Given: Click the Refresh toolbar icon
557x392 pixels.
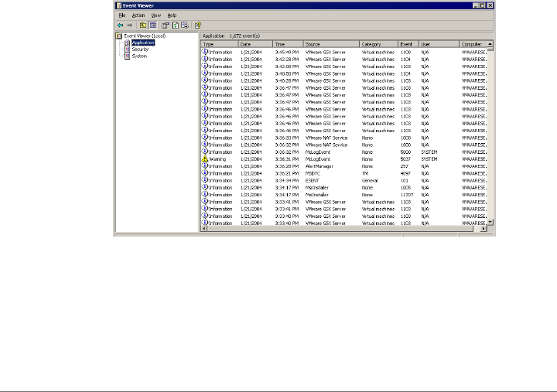Looking at the screenshot, I should (x=175, y=25).
